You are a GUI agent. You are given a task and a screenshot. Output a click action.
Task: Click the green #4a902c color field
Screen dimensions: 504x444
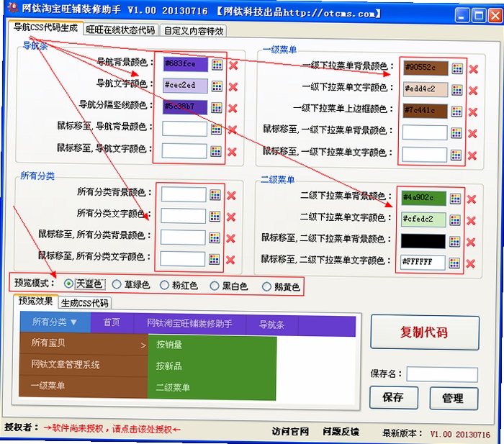point(423,198)
